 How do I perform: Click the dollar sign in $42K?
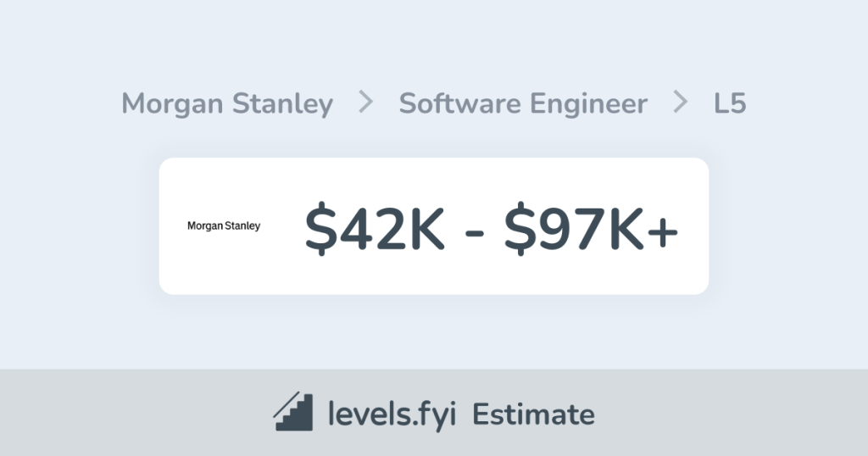320,227
